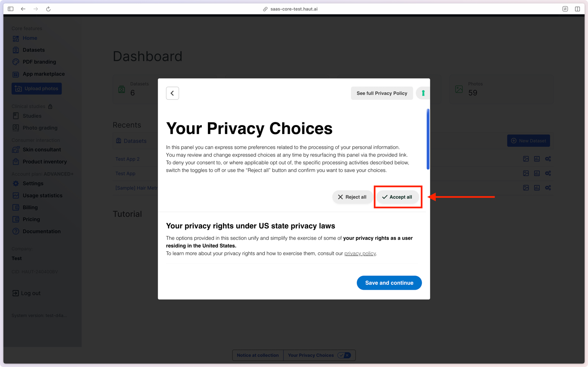This screenshot has height=367, width=588.
Task: Click the green keyhole privacy indicator
Action: tap(423, 93)
